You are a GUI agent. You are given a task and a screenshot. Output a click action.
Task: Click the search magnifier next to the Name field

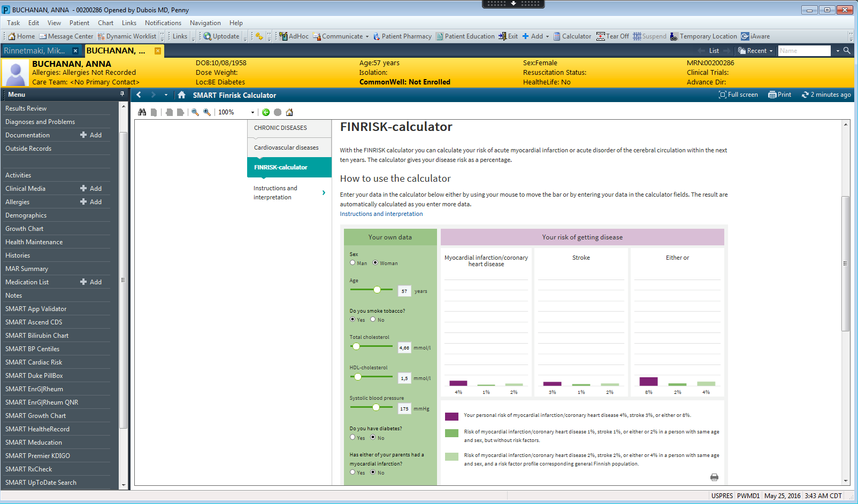[x=847, y=50]
